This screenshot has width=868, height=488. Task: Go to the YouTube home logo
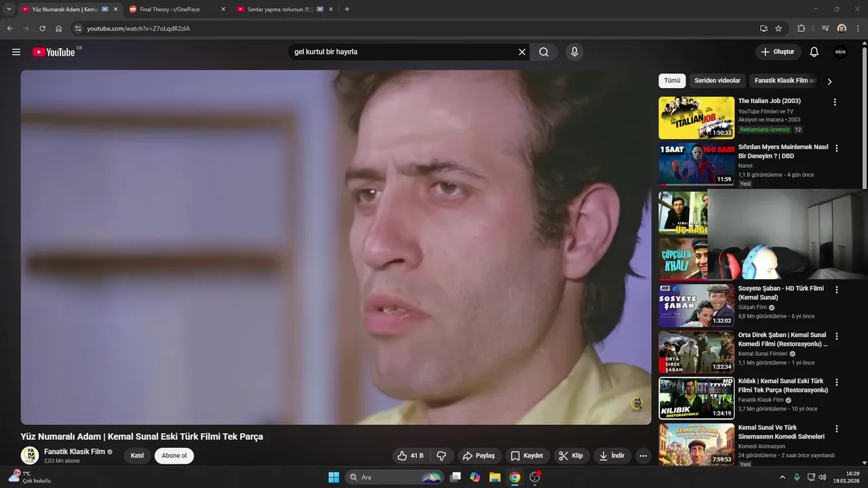point(54,52)
